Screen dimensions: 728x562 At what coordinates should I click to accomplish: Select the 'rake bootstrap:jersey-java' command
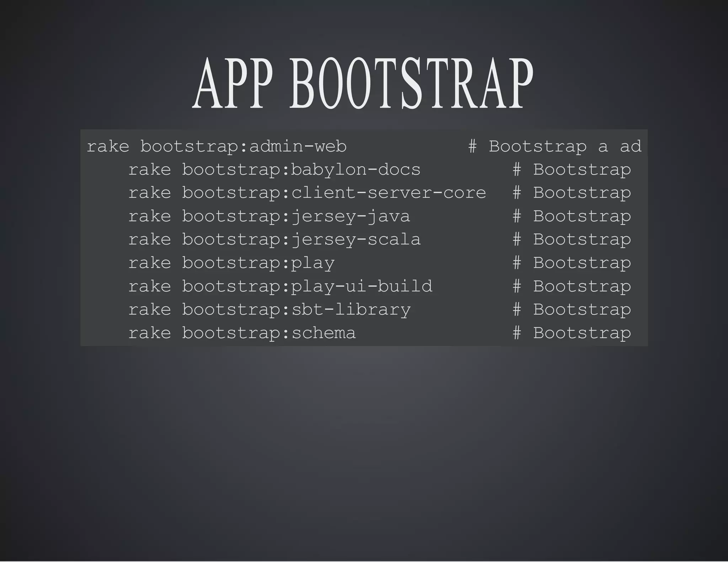click(269, 216)
